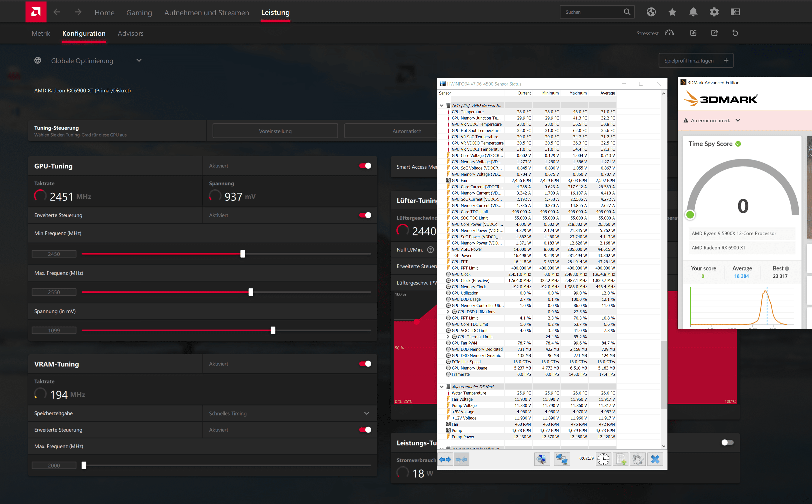
Task: Open the Gaming tab
Action: pyautogui.click(x=139, y=12)
